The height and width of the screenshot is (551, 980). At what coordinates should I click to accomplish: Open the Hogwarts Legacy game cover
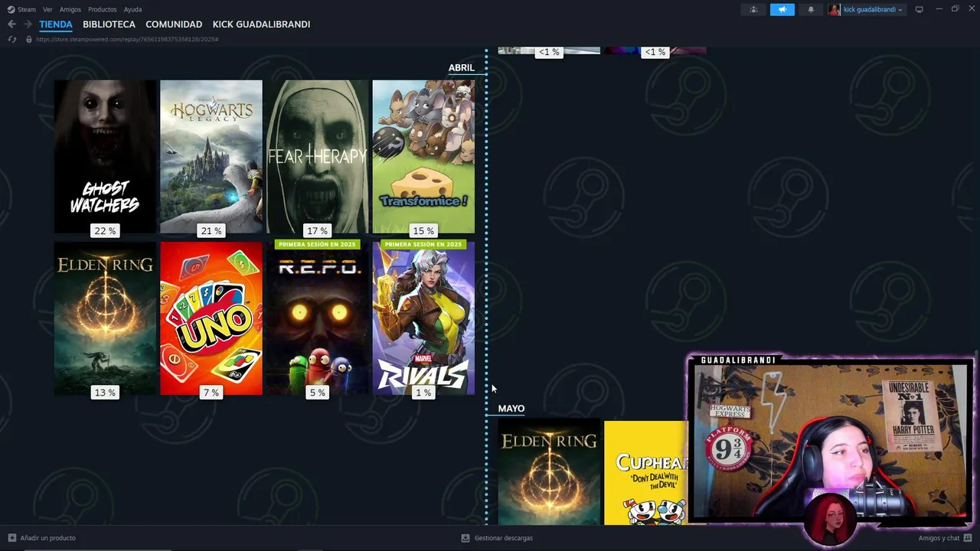[x=211, y=157]
